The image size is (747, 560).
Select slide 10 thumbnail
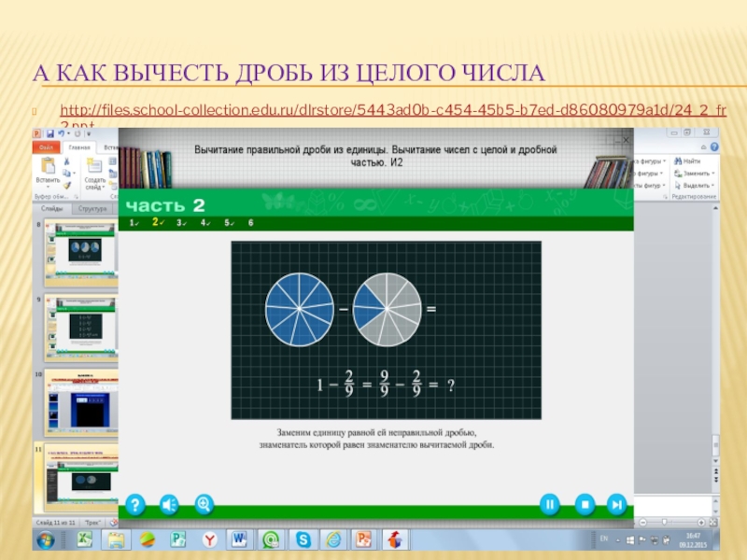[81, 403]
